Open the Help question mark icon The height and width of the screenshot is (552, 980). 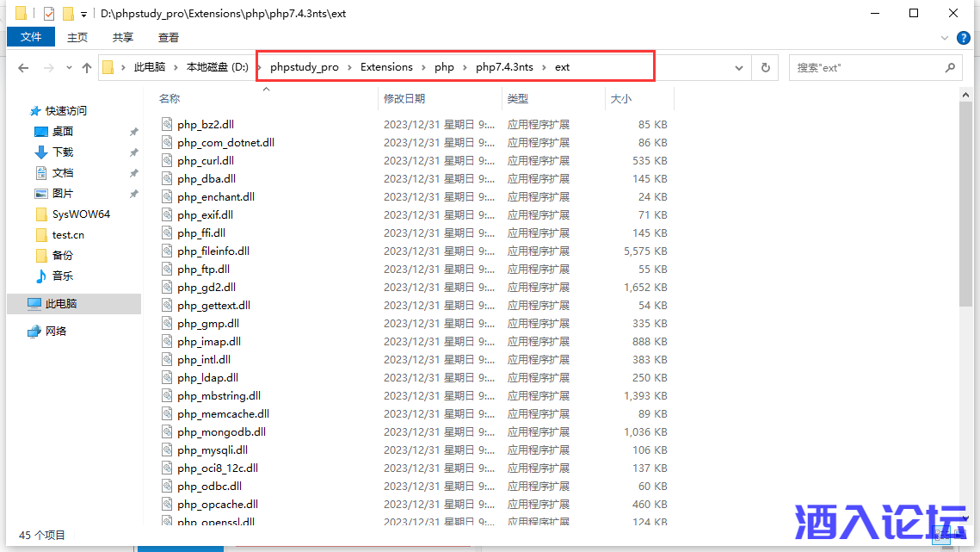click(965, 38)
